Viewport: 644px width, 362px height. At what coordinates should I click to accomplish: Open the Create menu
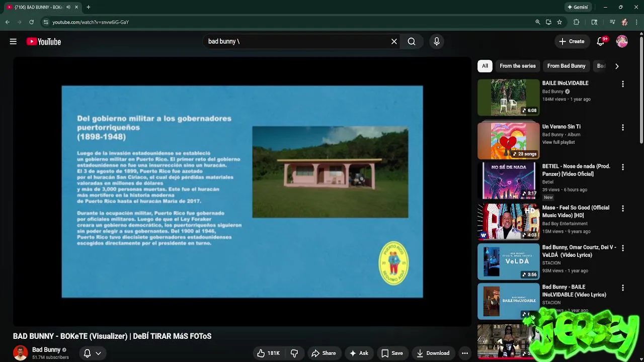(x=572, y=42)
